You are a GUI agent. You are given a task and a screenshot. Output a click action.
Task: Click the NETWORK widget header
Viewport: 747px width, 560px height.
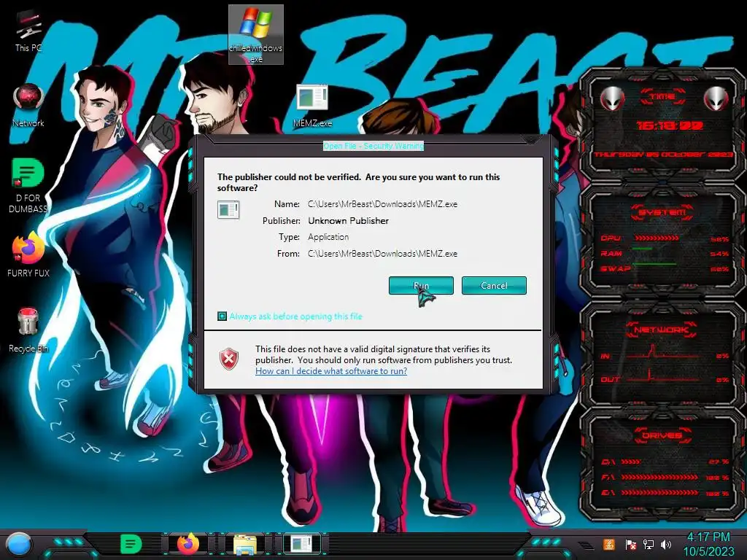pyautogui.click(x=662, y=330)
